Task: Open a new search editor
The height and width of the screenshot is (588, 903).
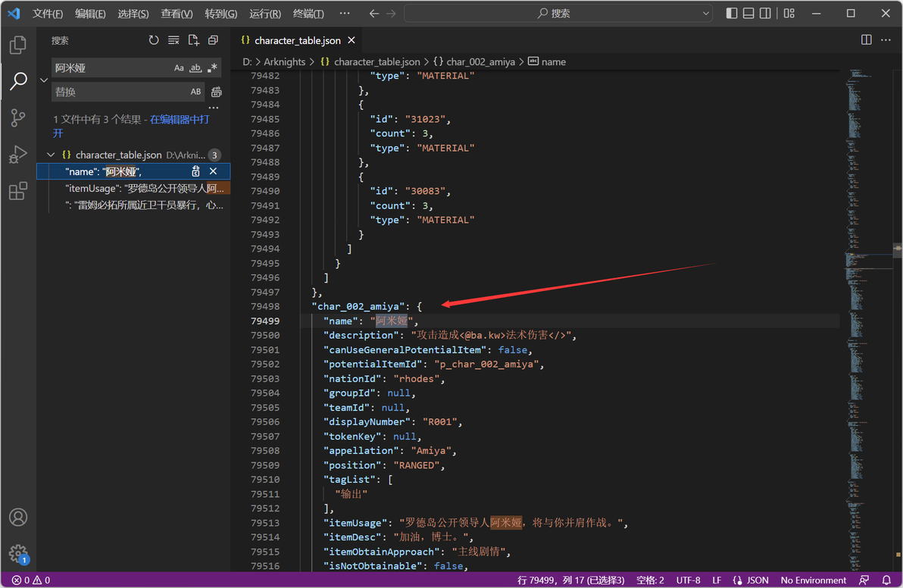Action: pyautogui.click(x=193, y=40)
